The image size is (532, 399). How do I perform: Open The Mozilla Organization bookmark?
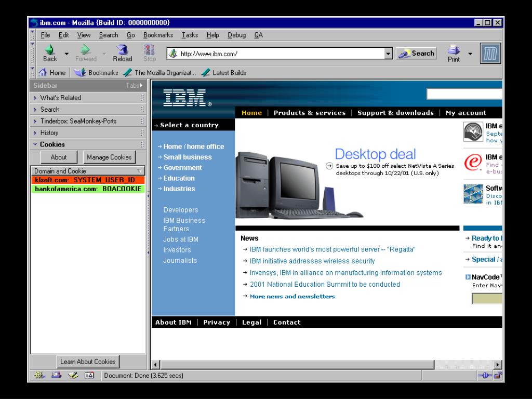159,73
